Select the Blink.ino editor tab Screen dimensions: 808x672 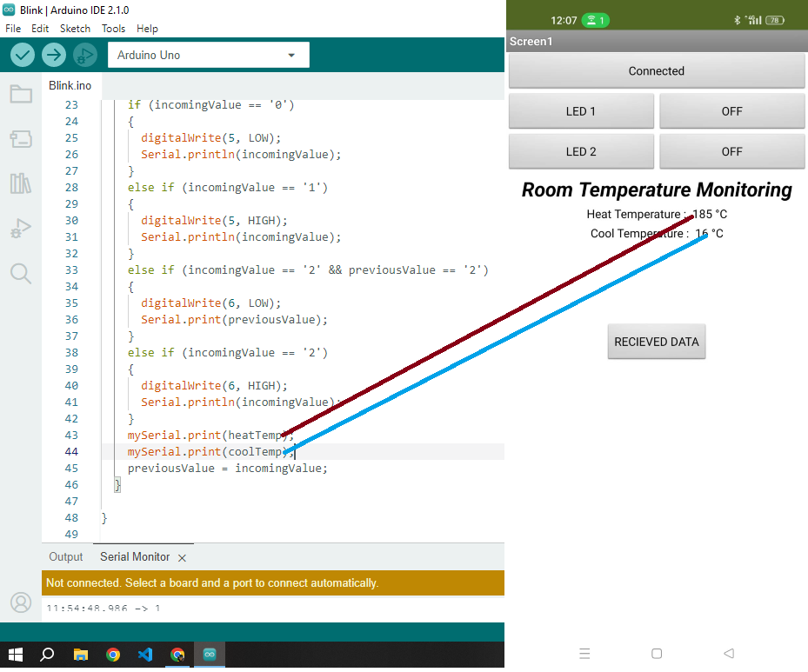coord(70,85)
